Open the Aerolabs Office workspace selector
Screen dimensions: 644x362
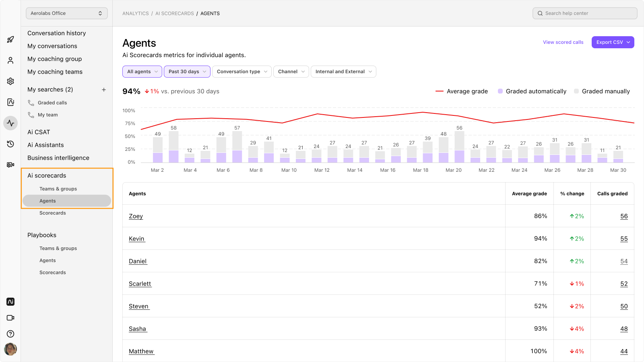(67, 13)
